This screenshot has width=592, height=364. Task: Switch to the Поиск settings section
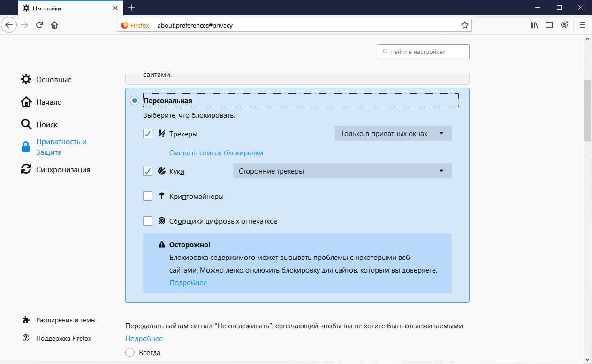[x=46, y=125]
